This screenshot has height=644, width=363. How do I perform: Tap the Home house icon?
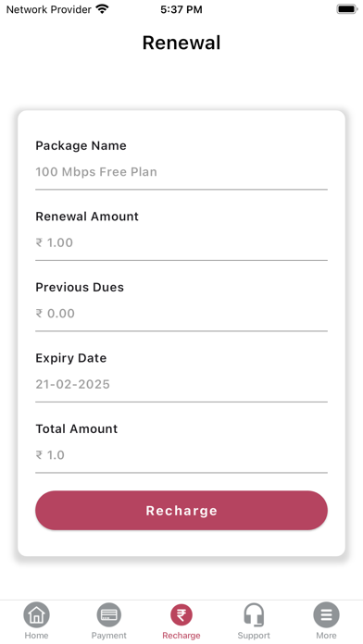[x=37, y=614]
